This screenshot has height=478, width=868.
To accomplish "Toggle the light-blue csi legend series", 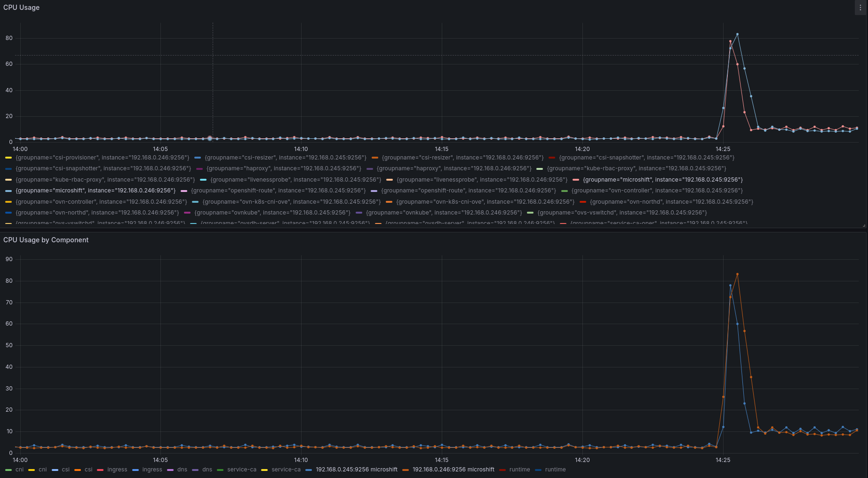I will click(x=65, y=470).
